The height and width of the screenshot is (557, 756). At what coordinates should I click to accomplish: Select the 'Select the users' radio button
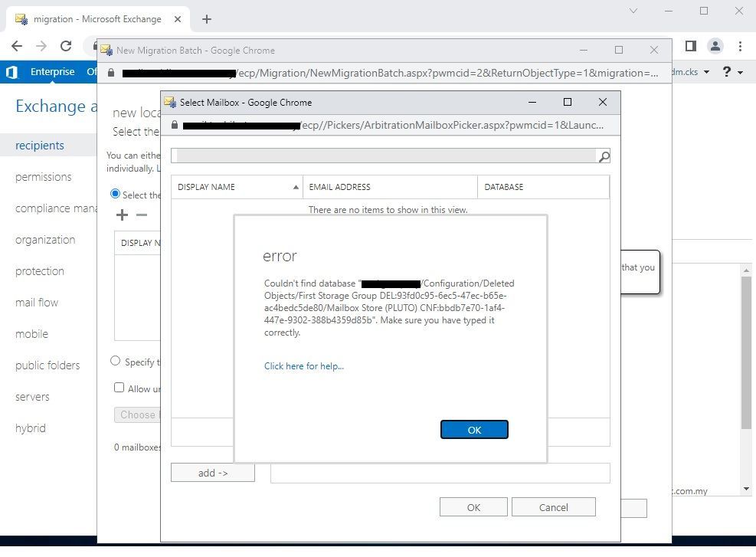pos(116,195)
